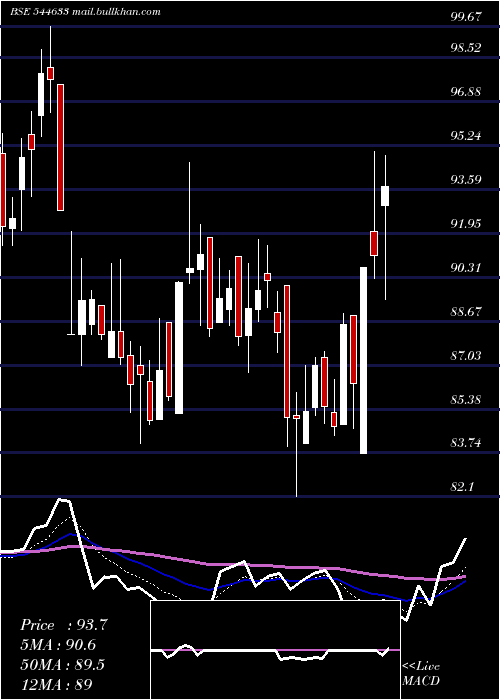Click the 99.67 price axis label
This screenshot has height=700, width=500.
click(x=466, y=17)
